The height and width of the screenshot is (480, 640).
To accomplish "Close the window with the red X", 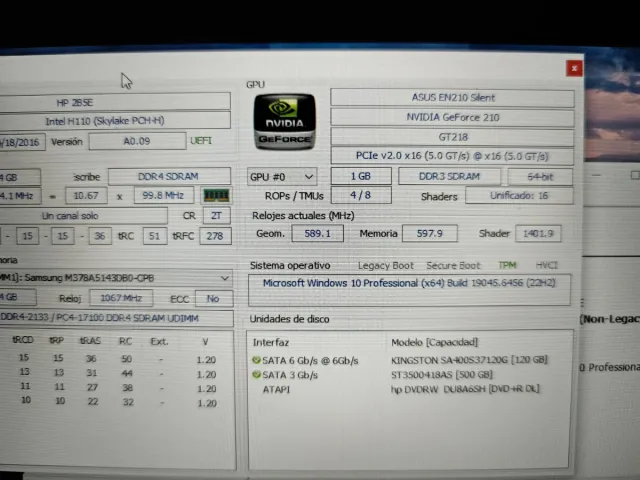I will point(574,68).
